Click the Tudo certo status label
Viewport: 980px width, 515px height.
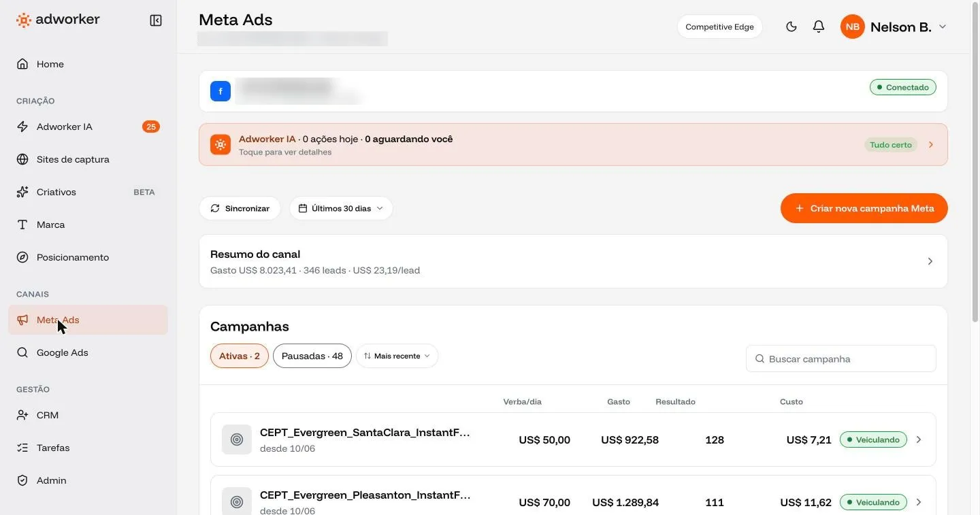[x=891, y=145]
